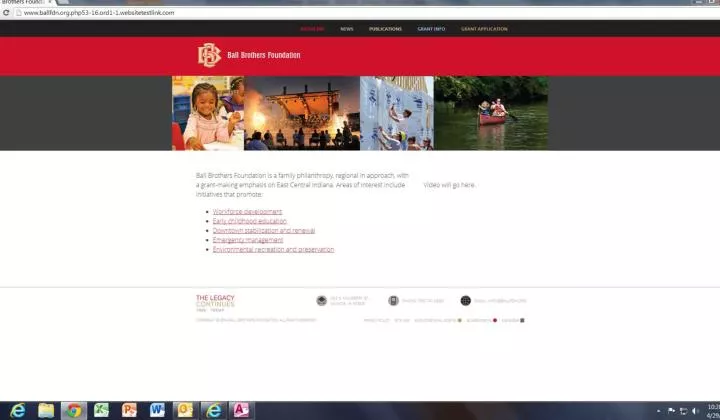Click the house construction banner photo

coord(397,113)
